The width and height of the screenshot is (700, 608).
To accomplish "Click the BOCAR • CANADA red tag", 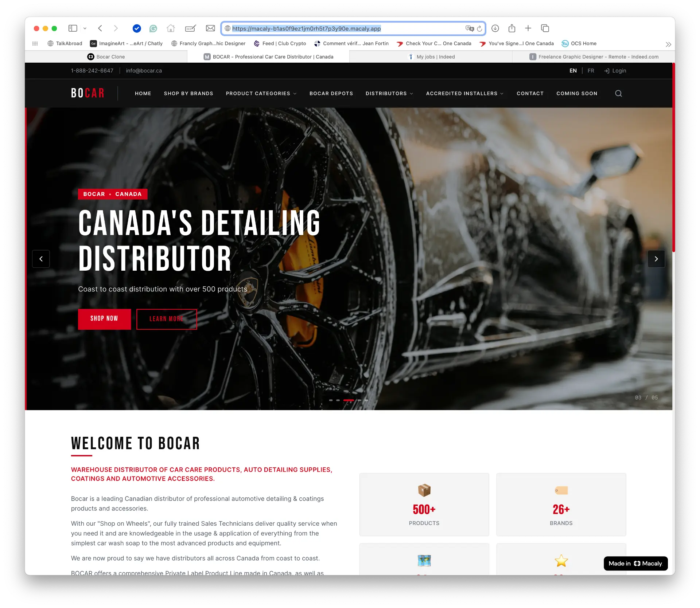I will pos(113,194).
